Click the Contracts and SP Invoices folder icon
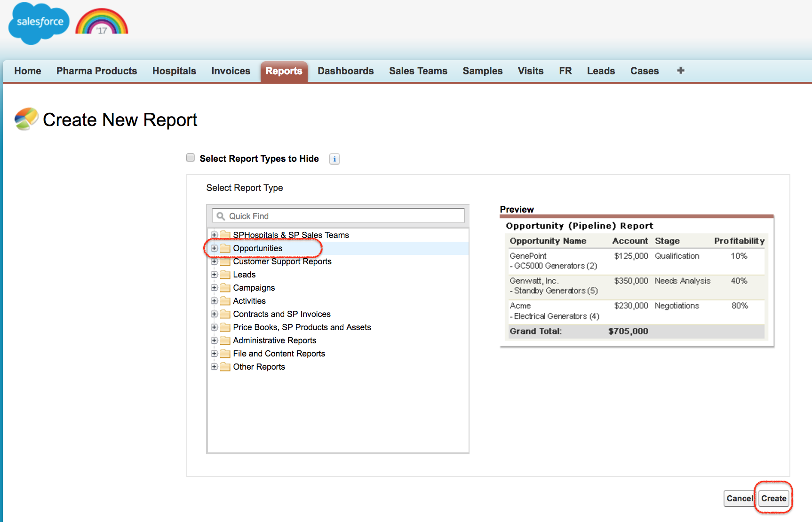This screenshot has width=812, height=522. pos(225,314)
